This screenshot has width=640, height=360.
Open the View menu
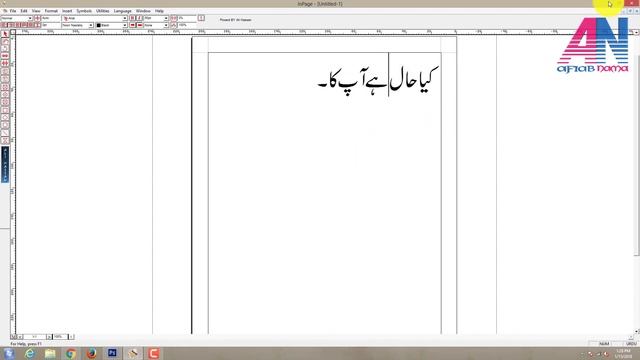[36, 11]
